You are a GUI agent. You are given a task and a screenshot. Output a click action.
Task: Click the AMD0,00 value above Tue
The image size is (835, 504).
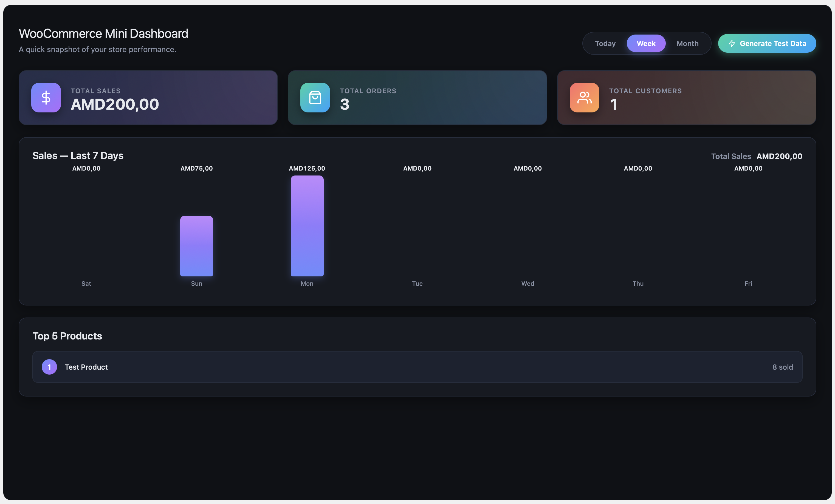click(417, 168)
